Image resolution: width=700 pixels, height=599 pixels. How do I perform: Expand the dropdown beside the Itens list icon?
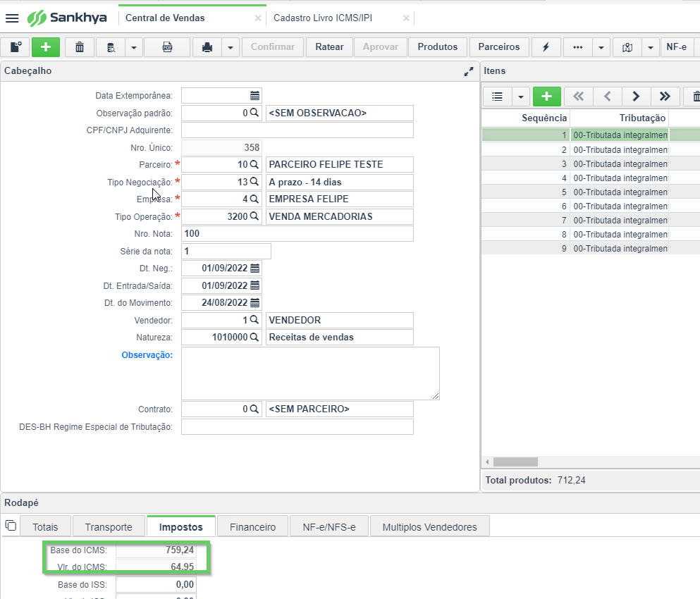click(520, 97)
